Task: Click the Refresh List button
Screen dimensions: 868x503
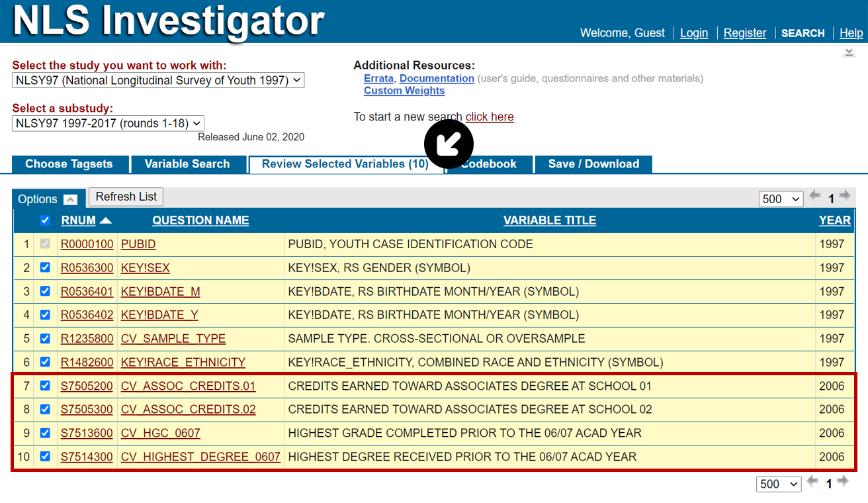Action: point(126,197)
